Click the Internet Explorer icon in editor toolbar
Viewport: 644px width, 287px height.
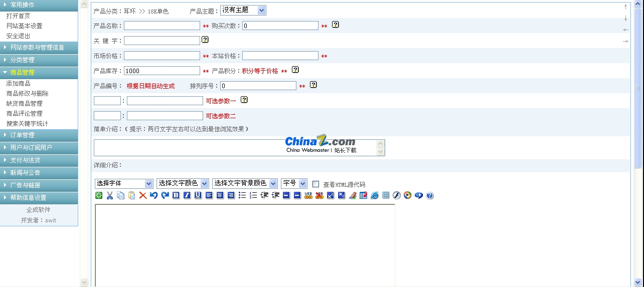point(375,195)
